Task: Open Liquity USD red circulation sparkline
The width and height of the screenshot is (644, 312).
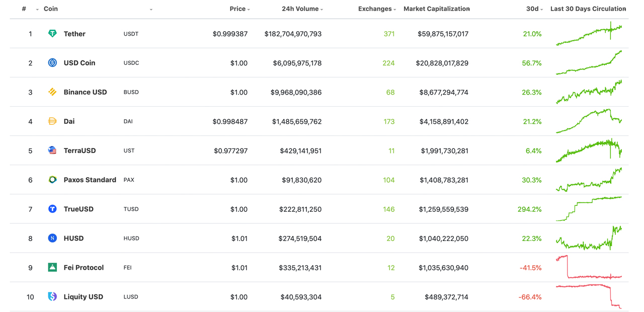Action: [589, 296]
